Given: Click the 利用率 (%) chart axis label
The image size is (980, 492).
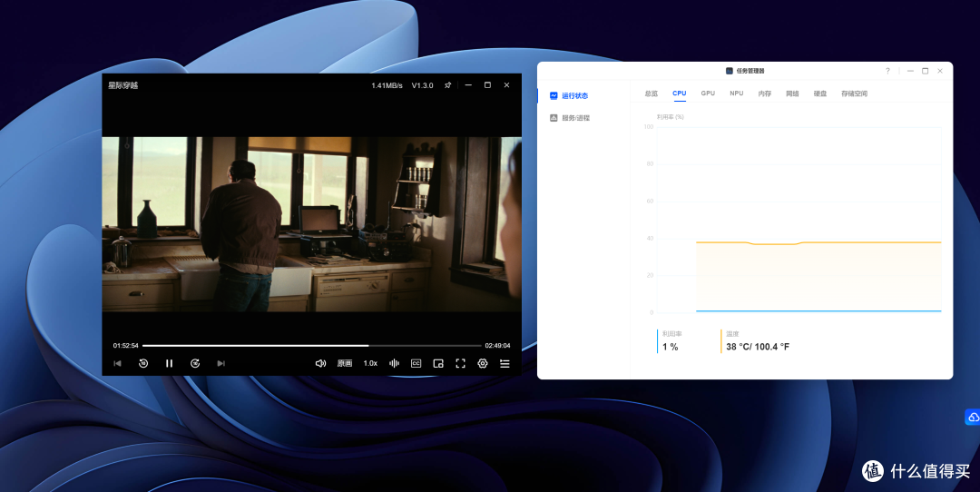Looking at the screenshot, I should 670,117.
